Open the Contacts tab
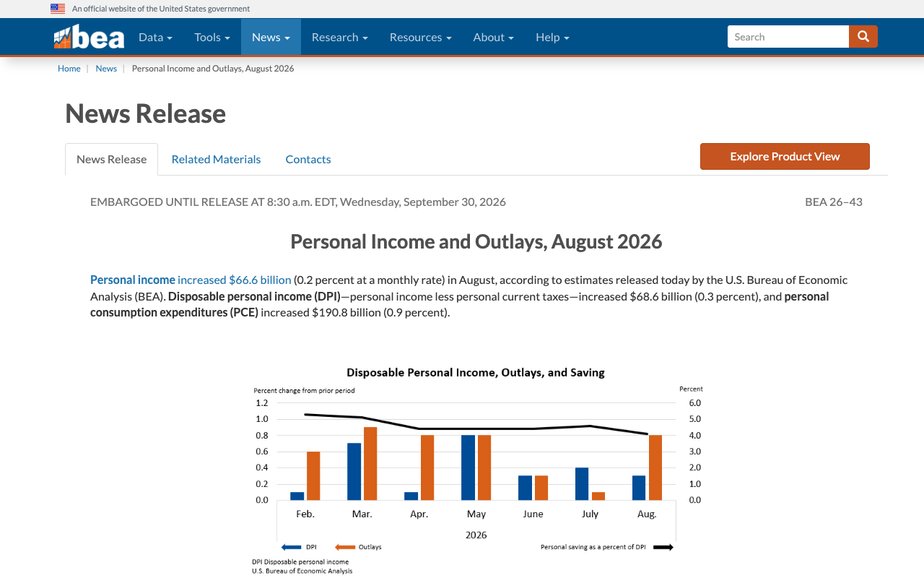Viewport: 924px width, 578px height. coord(308,159)
